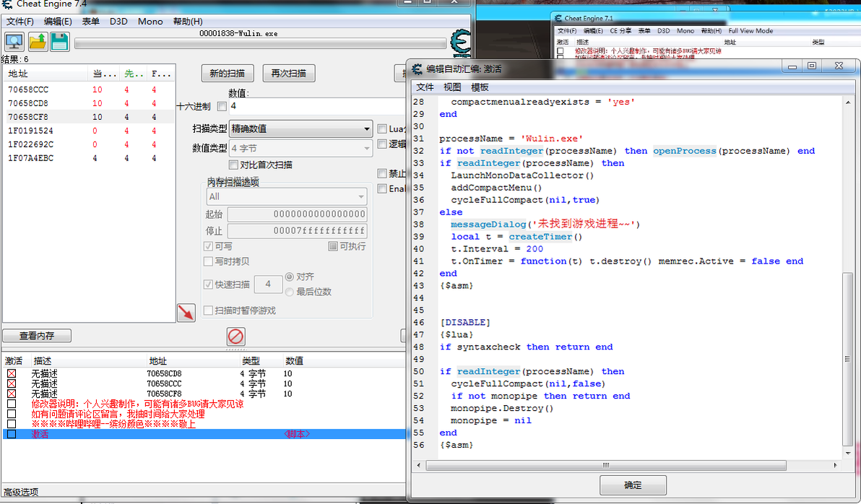Open 编辑(E) menu in main window
This screenshot has height=504, width=861.
pos(58,22)
